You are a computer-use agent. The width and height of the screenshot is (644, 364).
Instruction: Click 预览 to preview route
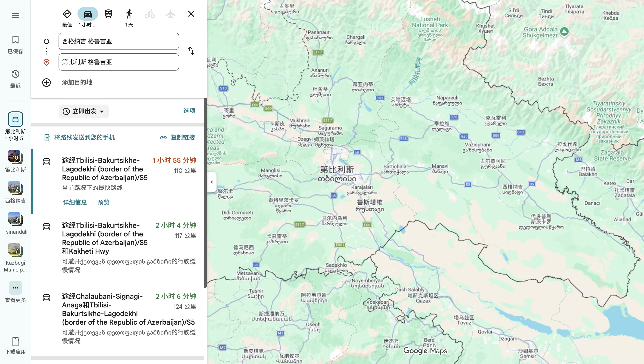click(103, 202)
